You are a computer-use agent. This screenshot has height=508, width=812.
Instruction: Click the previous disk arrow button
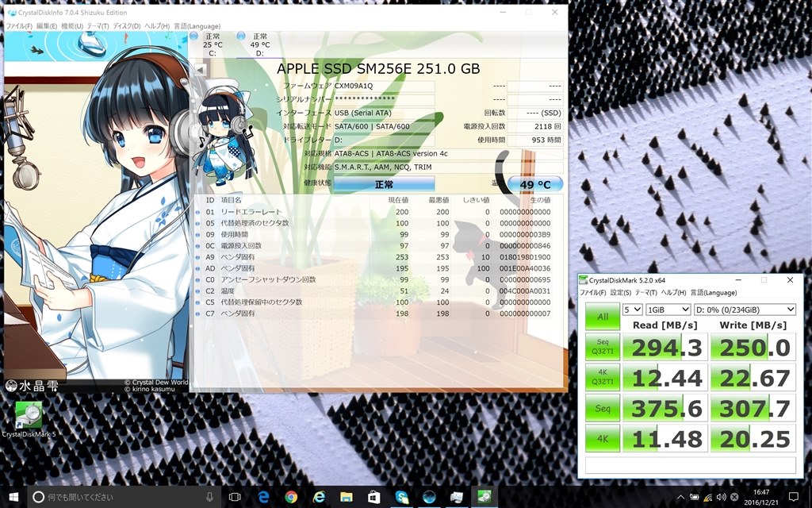click(200, 69)
